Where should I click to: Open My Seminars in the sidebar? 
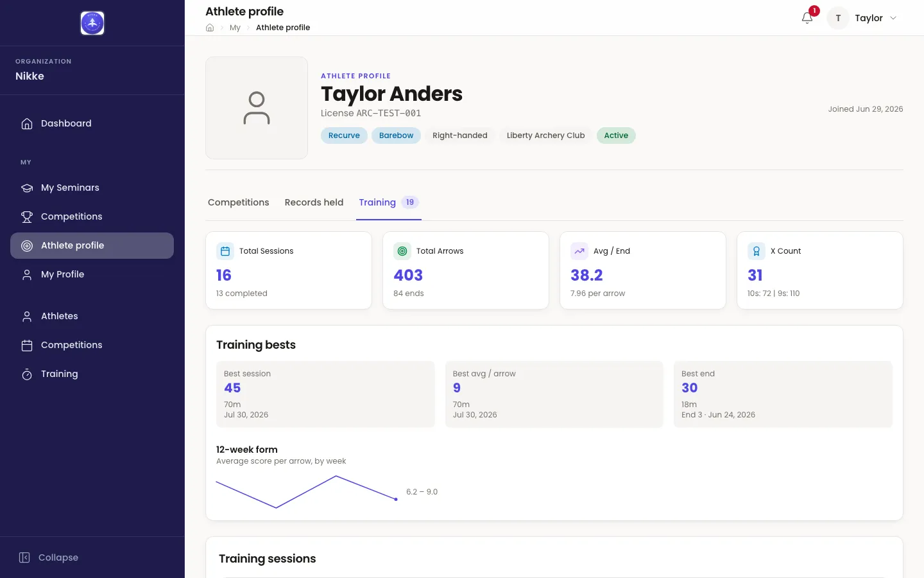coord(92,188)
